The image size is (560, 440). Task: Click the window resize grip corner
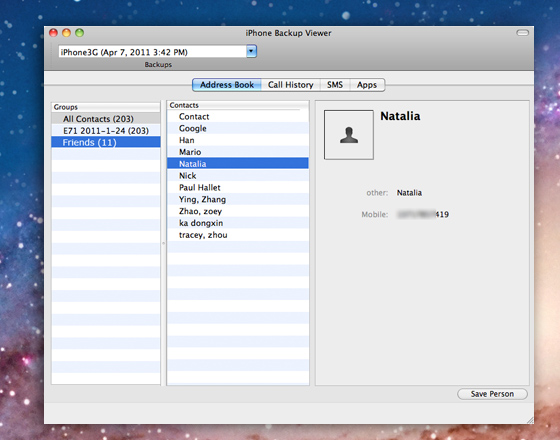pos(530,420)
